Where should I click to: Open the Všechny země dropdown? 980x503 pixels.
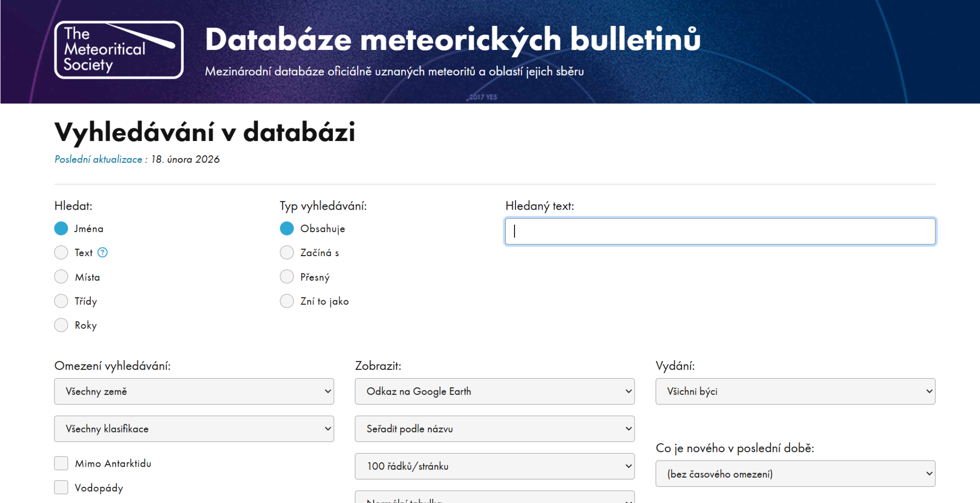pos(194,391)
